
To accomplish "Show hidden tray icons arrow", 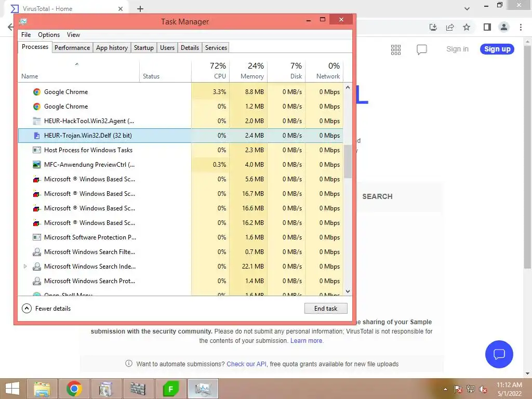I will (x=445, y=389).
